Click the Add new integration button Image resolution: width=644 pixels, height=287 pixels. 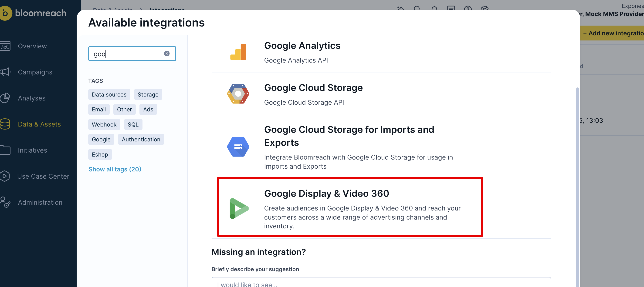(x=612, y=33)
